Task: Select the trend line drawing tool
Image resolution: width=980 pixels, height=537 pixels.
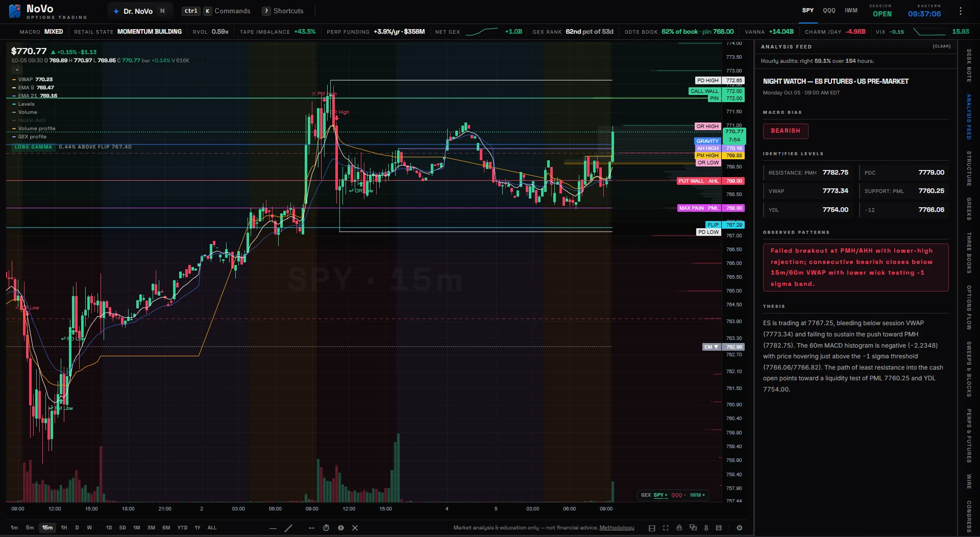Action: [x=288, y=528]
